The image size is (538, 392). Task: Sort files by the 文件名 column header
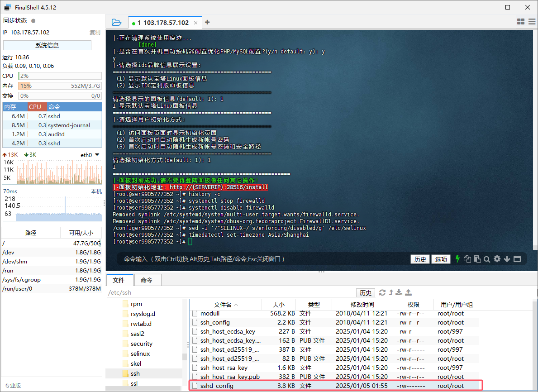tap(223, 305)
